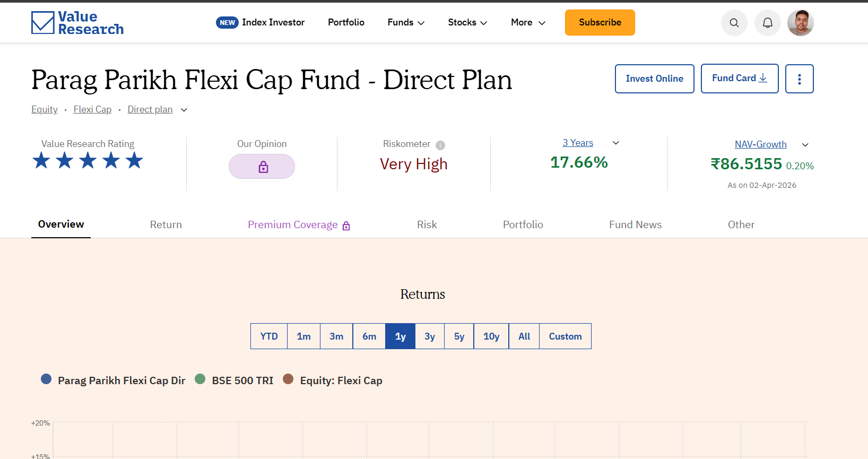Toggle Equity: Flexi Cap legend series

(333, 380)
